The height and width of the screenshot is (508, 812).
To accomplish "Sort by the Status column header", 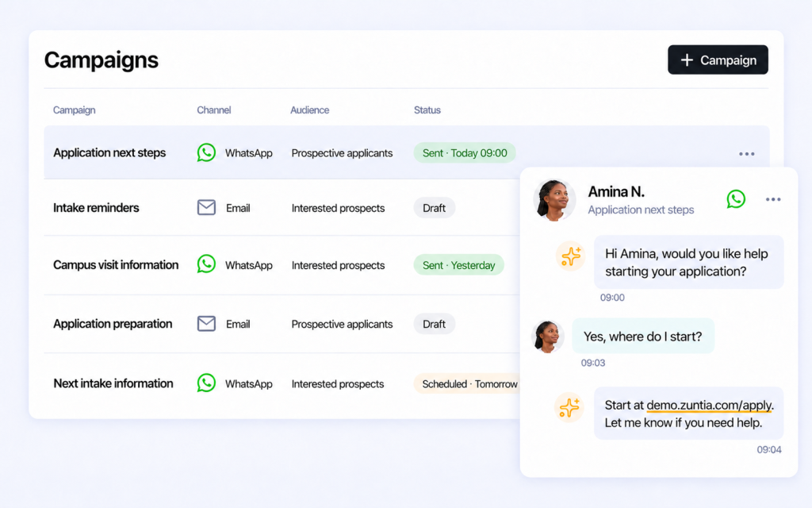I will (427, 110).
